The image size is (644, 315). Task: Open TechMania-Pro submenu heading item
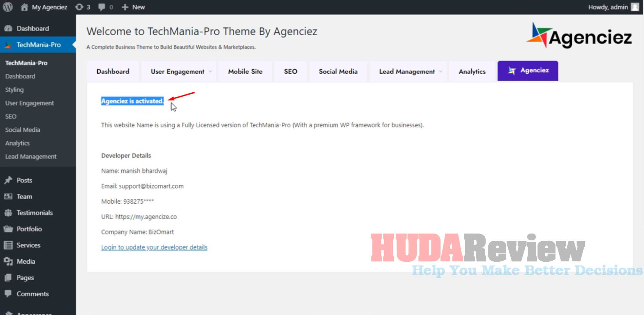(x=26, y=63)
